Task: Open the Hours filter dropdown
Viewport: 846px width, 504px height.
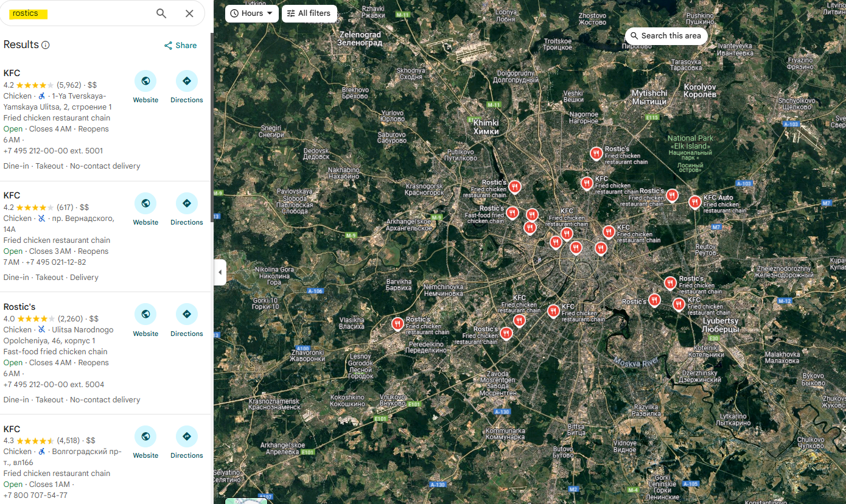Action: tap(252, 13)
